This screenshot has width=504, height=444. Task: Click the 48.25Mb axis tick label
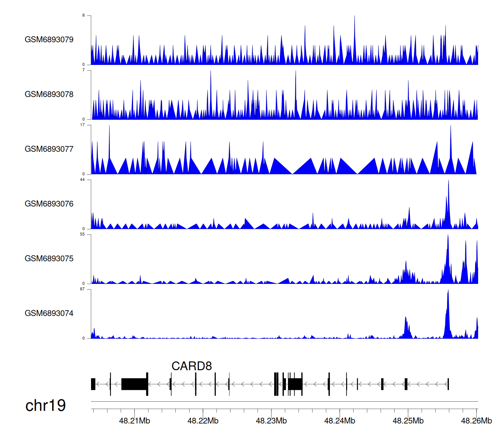coord(408,421)
